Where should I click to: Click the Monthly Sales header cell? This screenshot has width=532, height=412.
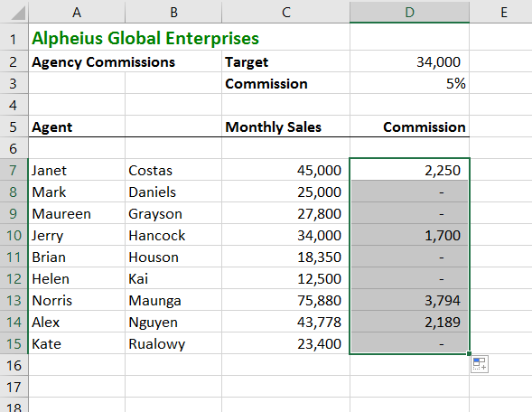[x=286, y=126]
